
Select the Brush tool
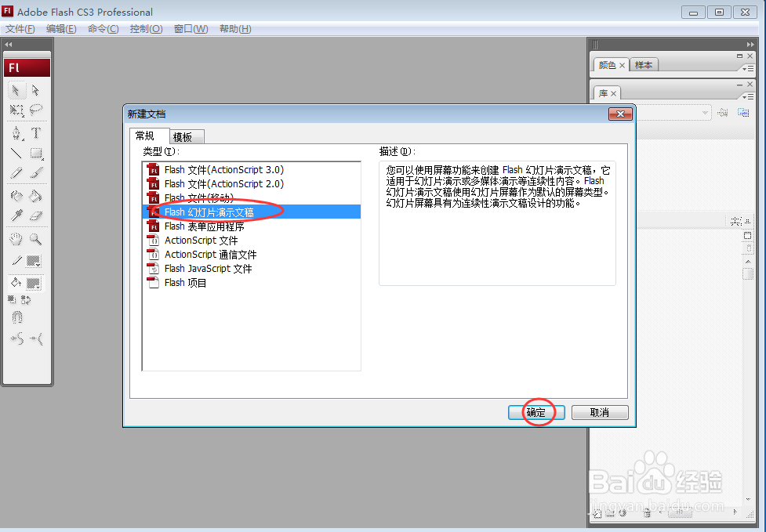pyautogui.click(x=35, y=172)
